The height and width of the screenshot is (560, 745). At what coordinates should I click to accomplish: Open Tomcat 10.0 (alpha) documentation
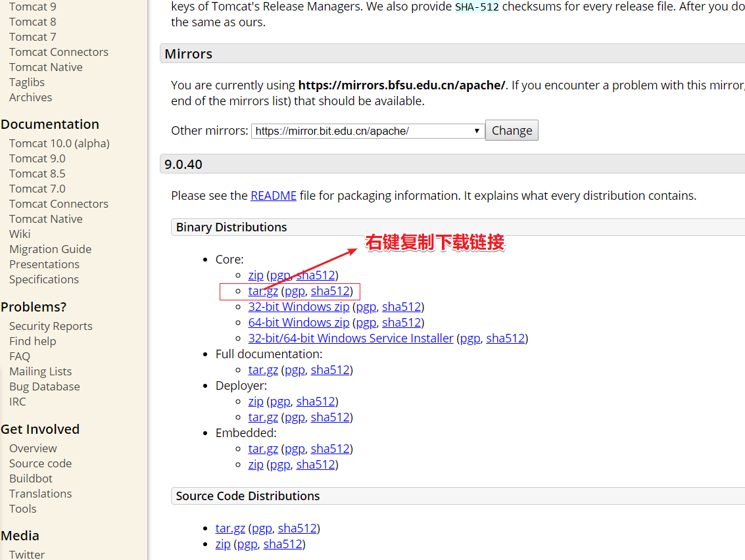pos(59,143)
